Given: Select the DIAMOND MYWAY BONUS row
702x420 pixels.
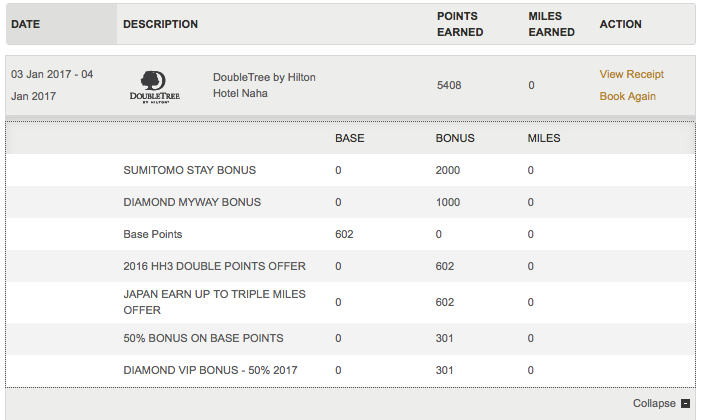Looking at the screenshot, I should pyautogui.click(x=351, y=202).
